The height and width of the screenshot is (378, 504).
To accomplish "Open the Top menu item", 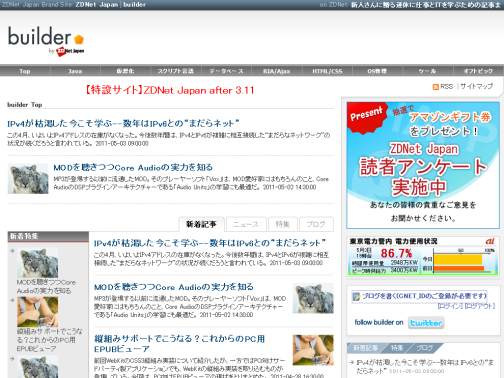I will point(25,71).
